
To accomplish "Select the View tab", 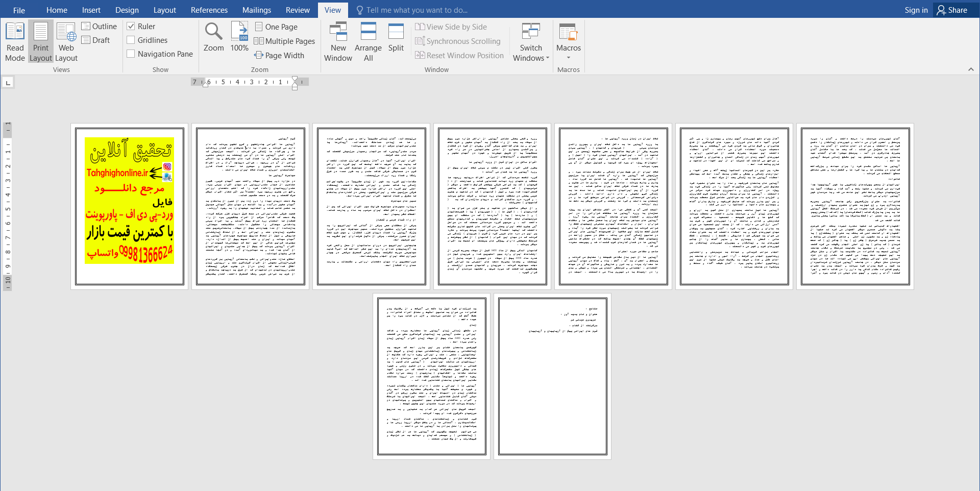I will click(333, 10).
